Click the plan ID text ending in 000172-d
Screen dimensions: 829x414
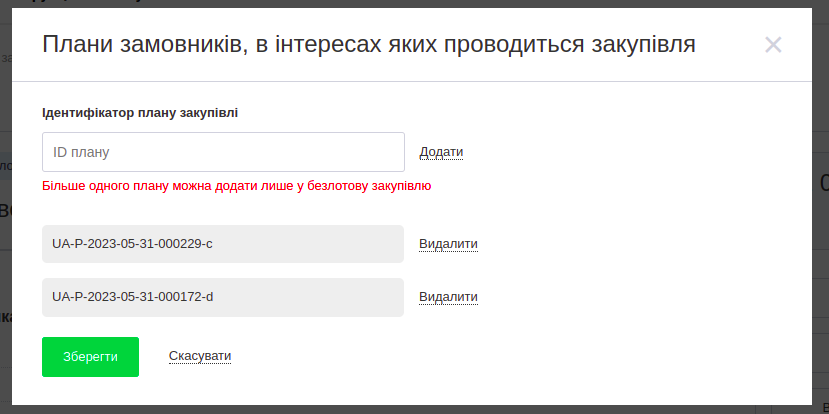click(x=133, y=297)
